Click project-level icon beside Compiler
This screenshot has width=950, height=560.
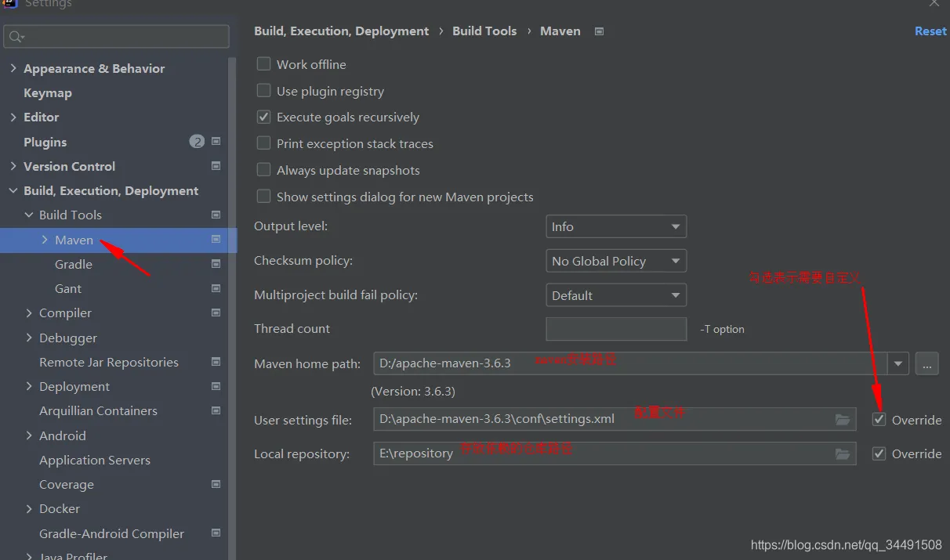pyautogui.click(x=216, y=313)
